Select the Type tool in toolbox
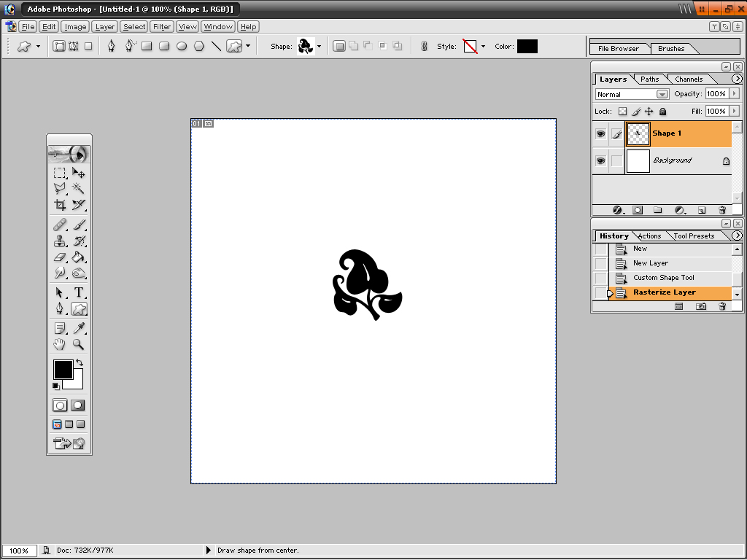This screenshot has height=560, width=747. [79, 292]
